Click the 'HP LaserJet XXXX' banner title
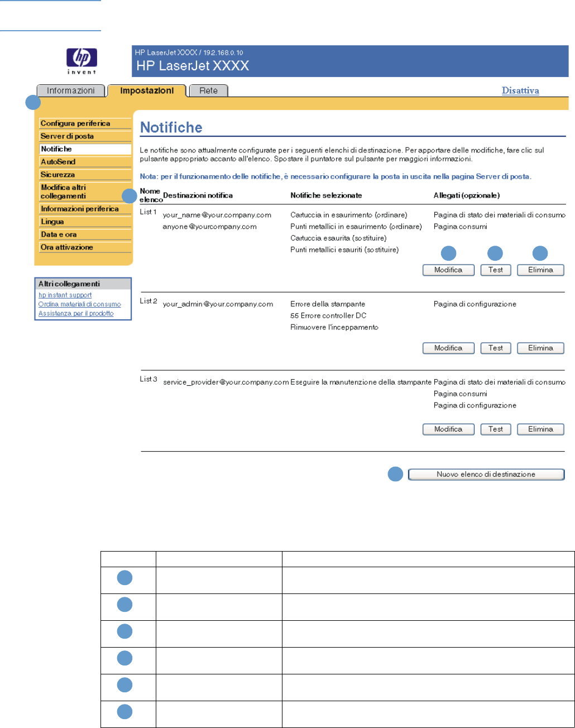Image resolution: width=575 pixels, height=728 pixels. (x=192, y=65)
